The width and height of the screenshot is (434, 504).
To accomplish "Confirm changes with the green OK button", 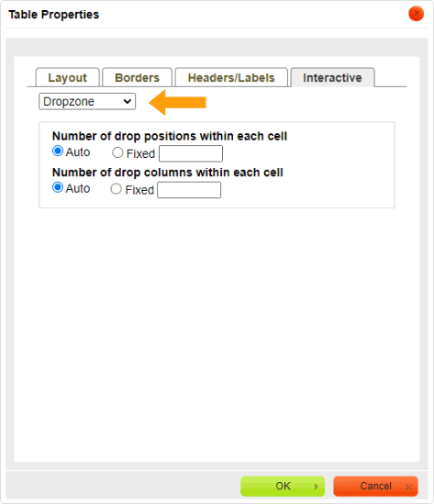I will pos(283,486).
